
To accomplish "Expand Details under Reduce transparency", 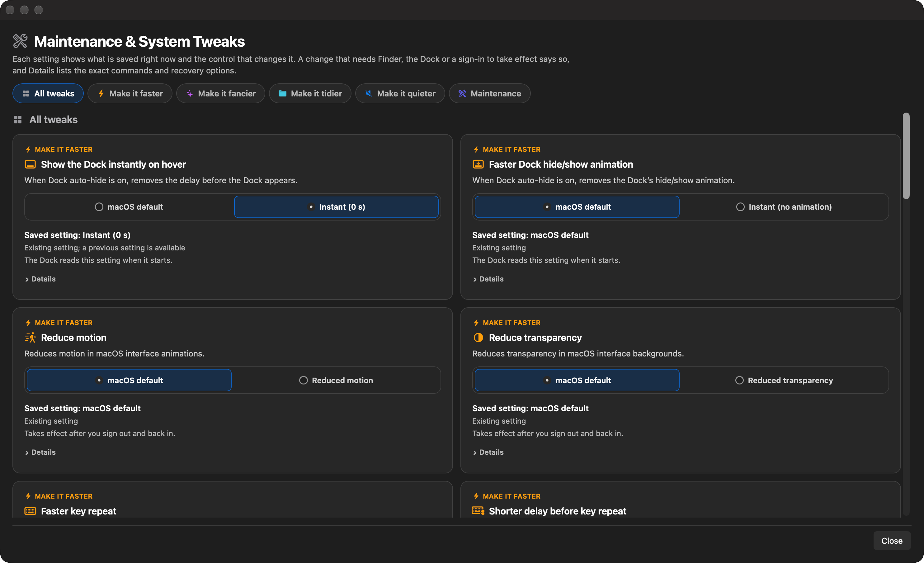I will click(x=488, y=452).
